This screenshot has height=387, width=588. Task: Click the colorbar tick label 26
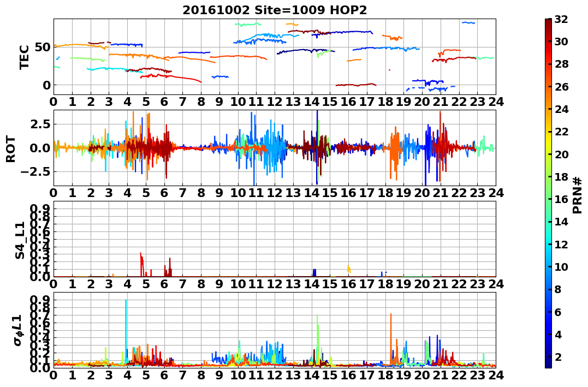[x=561, y=86]
